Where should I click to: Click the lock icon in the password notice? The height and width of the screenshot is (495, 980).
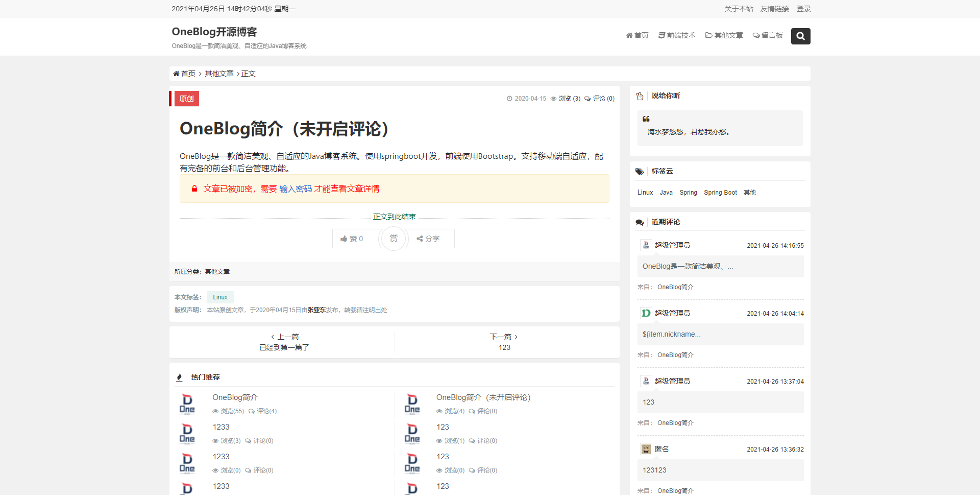coord(194,188)
